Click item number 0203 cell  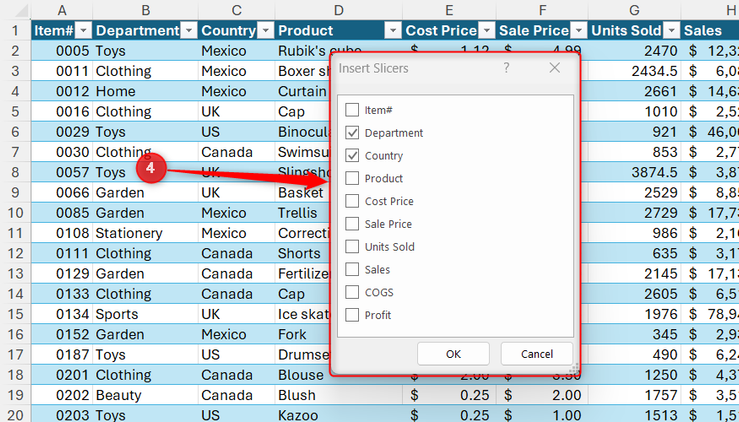pos(62,415)
